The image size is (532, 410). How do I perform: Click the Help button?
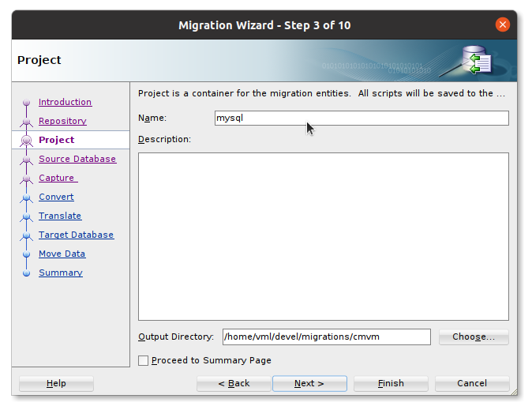click(x=56, y=383)
